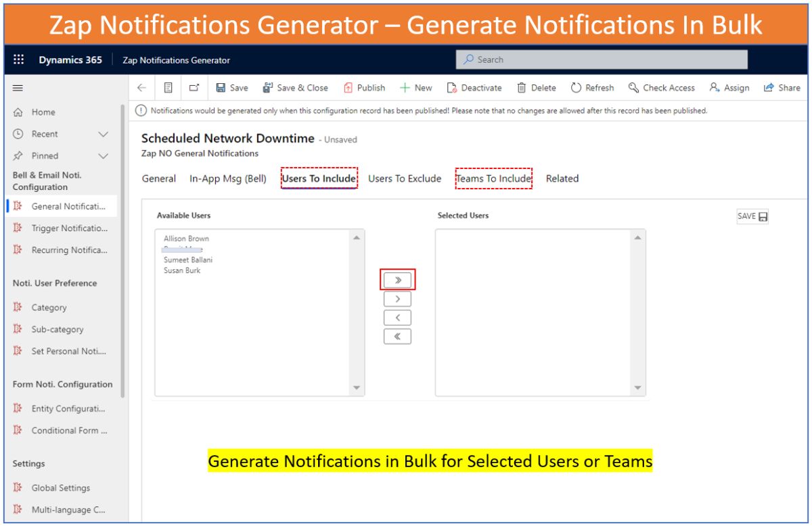The image size is (812, 526).
Task: Open the Dynamics 365 app launcher waffle
Action: point(18,59)
